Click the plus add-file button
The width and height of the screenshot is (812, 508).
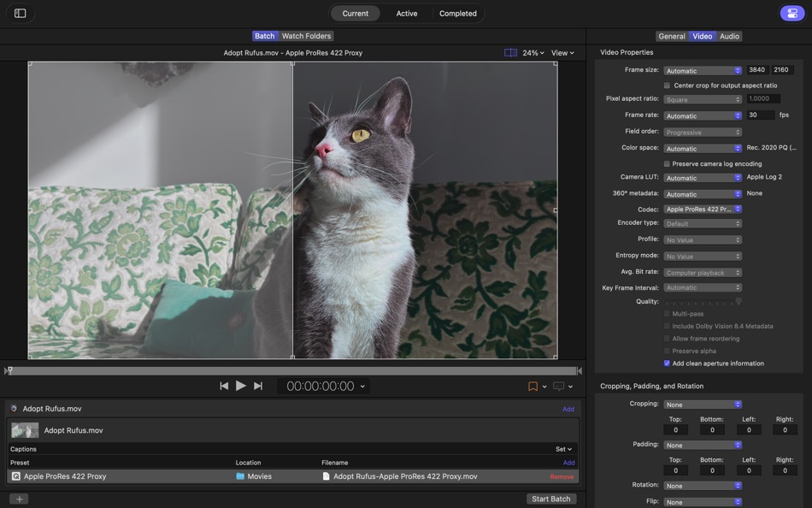point(19,499)
